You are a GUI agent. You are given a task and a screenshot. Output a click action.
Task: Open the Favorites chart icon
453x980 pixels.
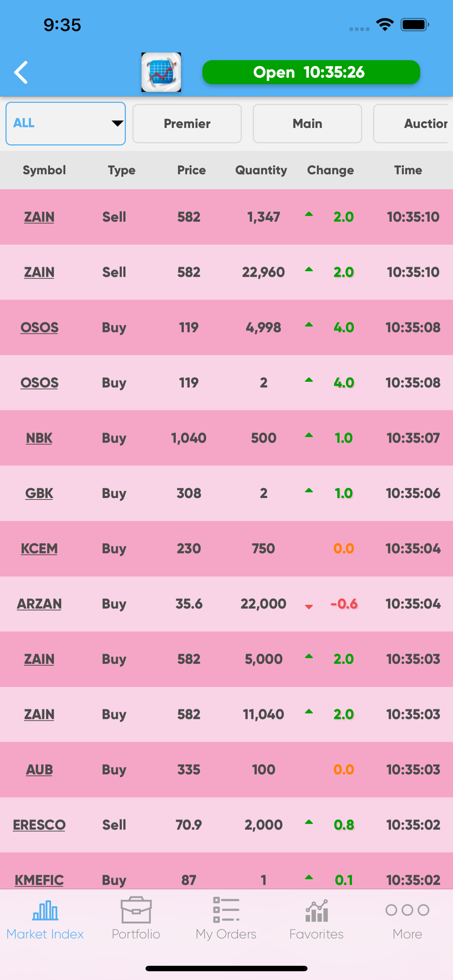(316, 910)
